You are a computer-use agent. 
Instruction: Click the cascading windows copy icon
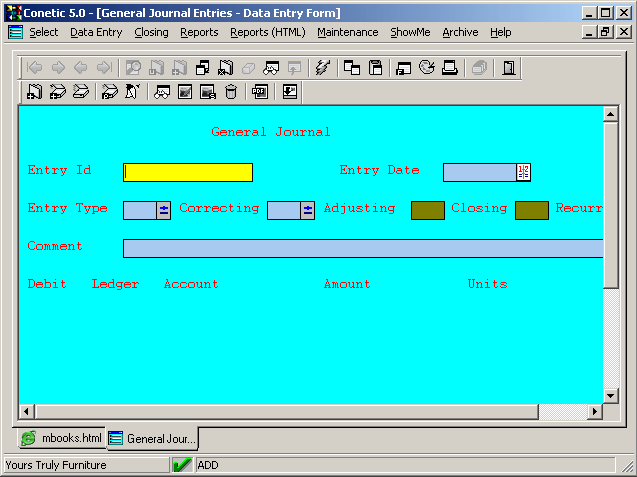(352, 68)
